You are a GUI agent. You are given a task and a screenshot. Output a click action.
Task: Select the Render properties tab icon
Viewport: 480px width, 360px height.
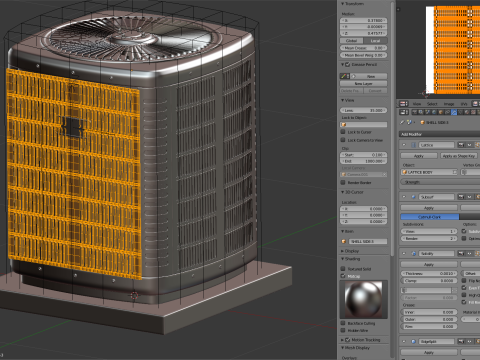pos(415,112)
